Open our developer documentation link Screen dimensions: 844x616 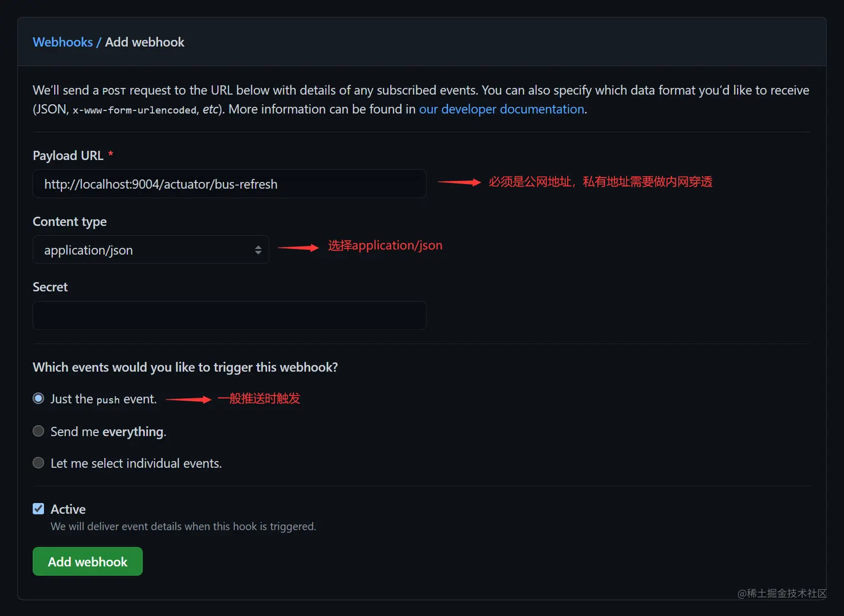[501, 109]
